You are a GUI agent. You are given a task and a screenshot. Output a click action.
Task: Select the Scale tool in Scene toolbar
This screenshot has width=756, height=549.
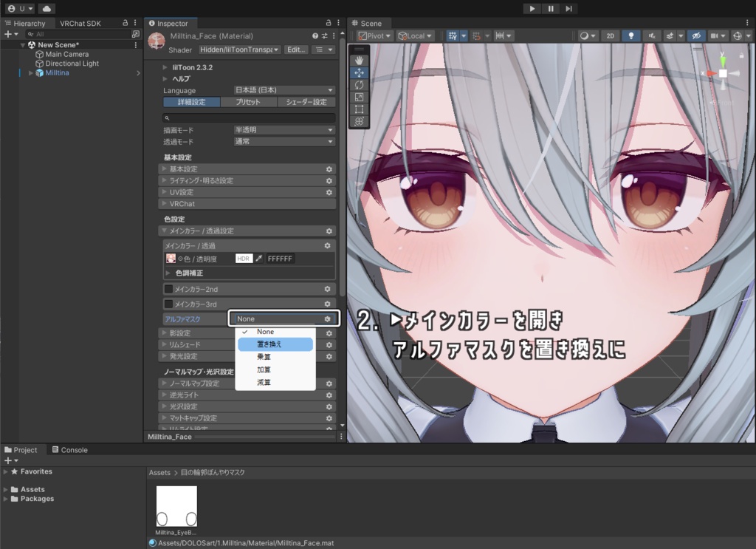(359, 97)
